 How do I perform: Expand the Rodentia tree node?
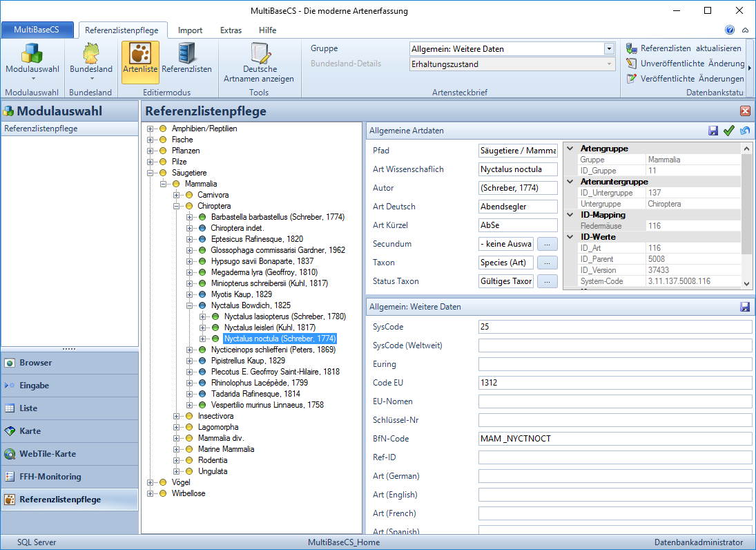177,460
